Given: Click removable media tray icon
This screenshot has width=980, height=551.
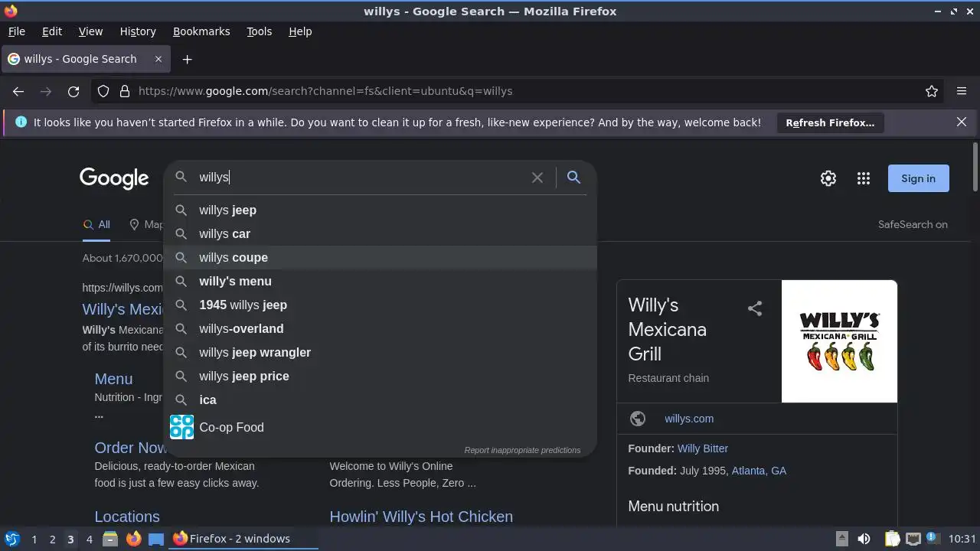Looking at the screenshot, I should click(x=841, y=539).
